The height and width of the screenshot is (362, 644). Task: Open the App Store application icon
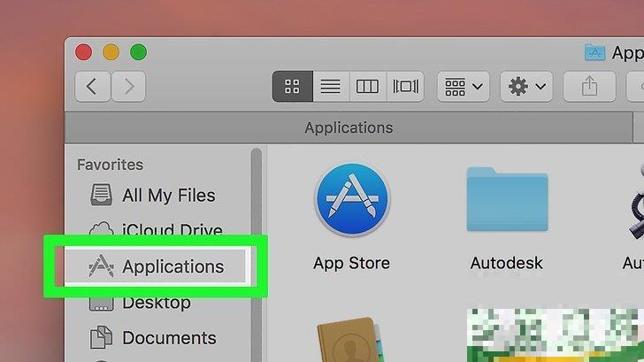pyautogui.click(x=351, y=203)
